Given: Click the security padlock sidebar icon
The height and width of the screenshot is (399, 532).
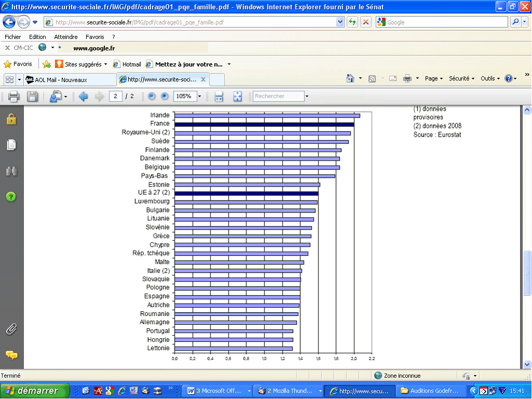Looking at the screenshot, I should pos(11,119).
